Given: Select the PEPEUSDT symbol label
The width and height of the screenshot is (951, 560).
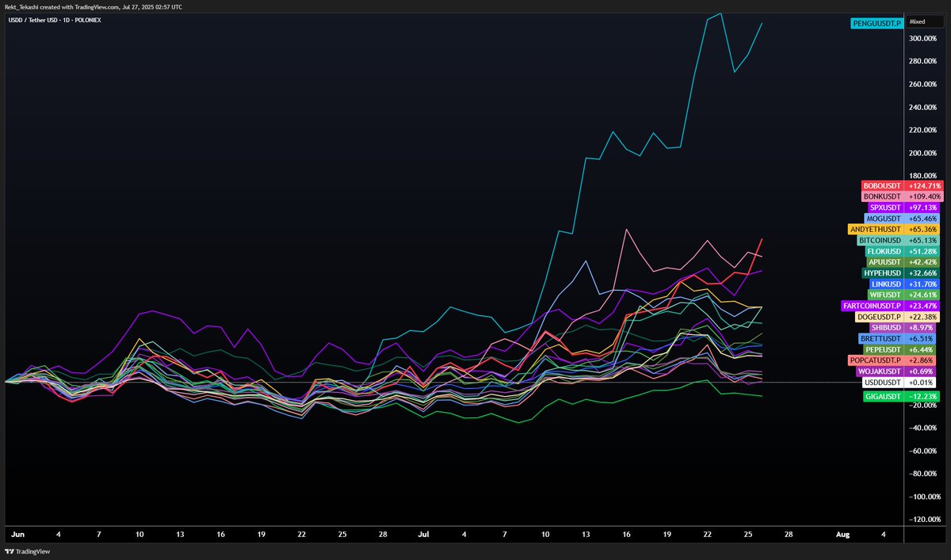Looking at the screenshot, I should (882, 349).
